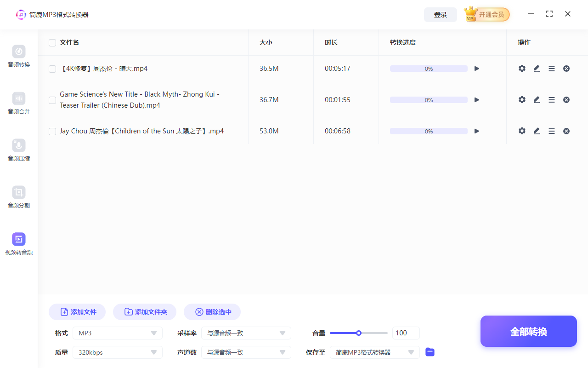Screen dimensions: 588x368
Task: Remove Jay Chou Children of the Sun file
Action: pyautogui.click(x=566, y=131)
